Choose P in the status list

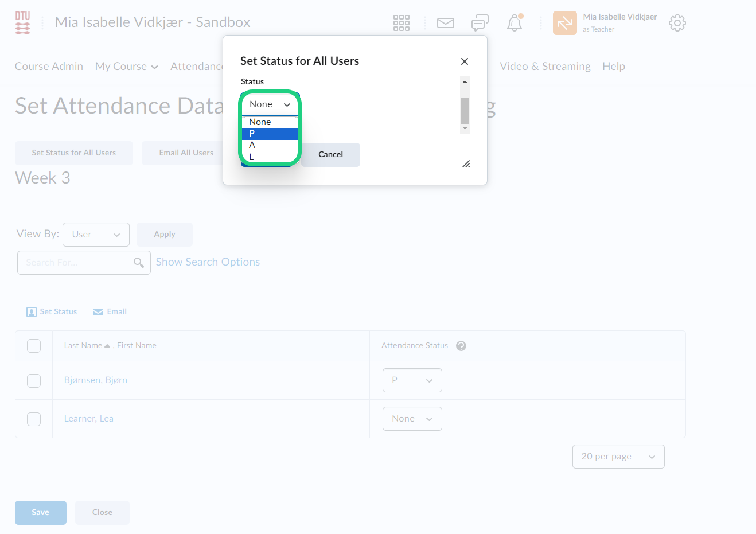(270, 134)
